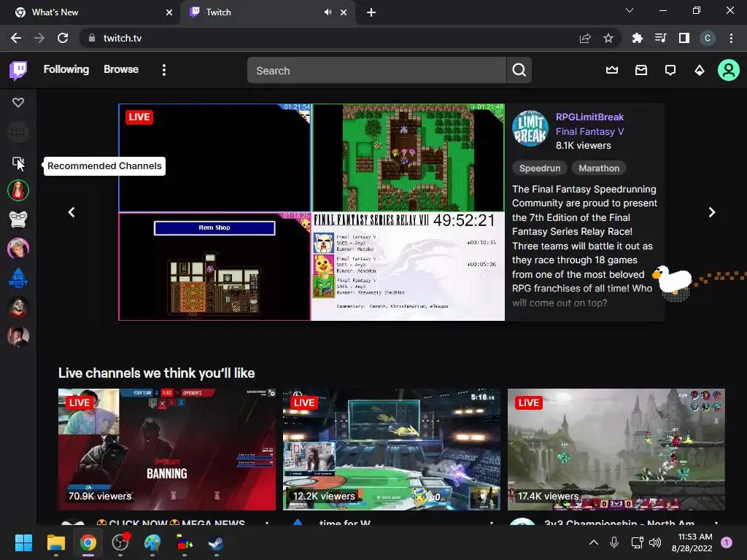Screen dimensions: 747x560
Task: Focus the Twitch search field
Action: (x=376, y=71)
